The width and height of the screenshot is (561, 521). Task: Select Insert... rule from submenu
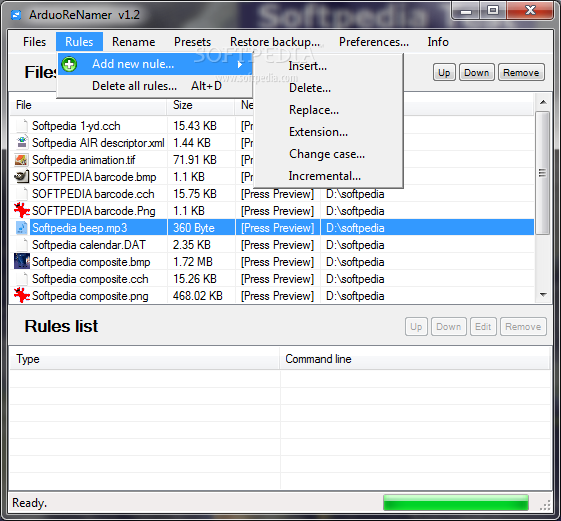[328, 66]
